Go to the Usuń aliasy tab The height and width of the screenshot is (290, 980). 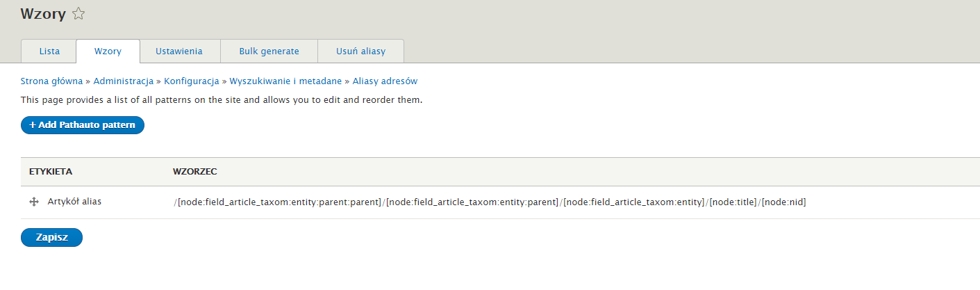coord(360,51)
